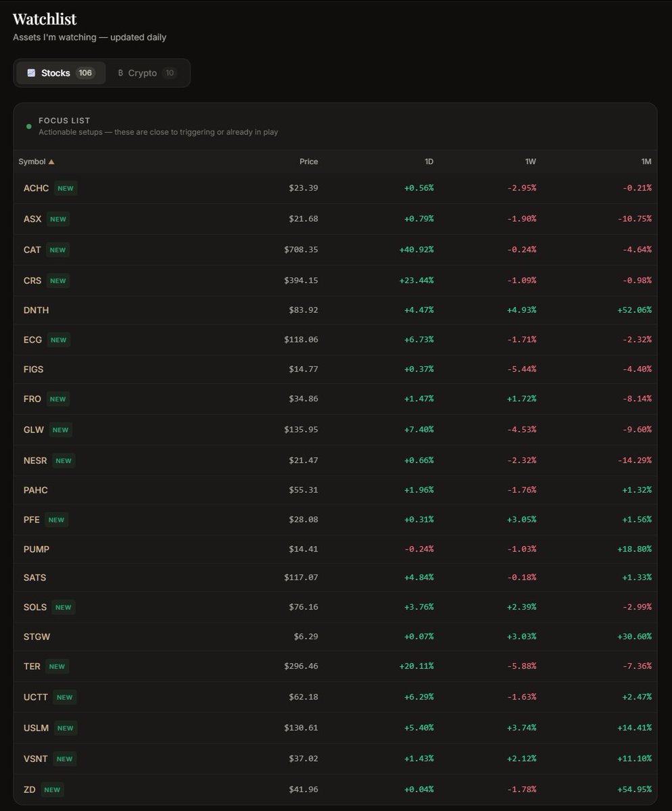The width and height of the screenshot is (672, 811).
Task: Click the 106 count badge on Stocks
Action: coord(85,73)
